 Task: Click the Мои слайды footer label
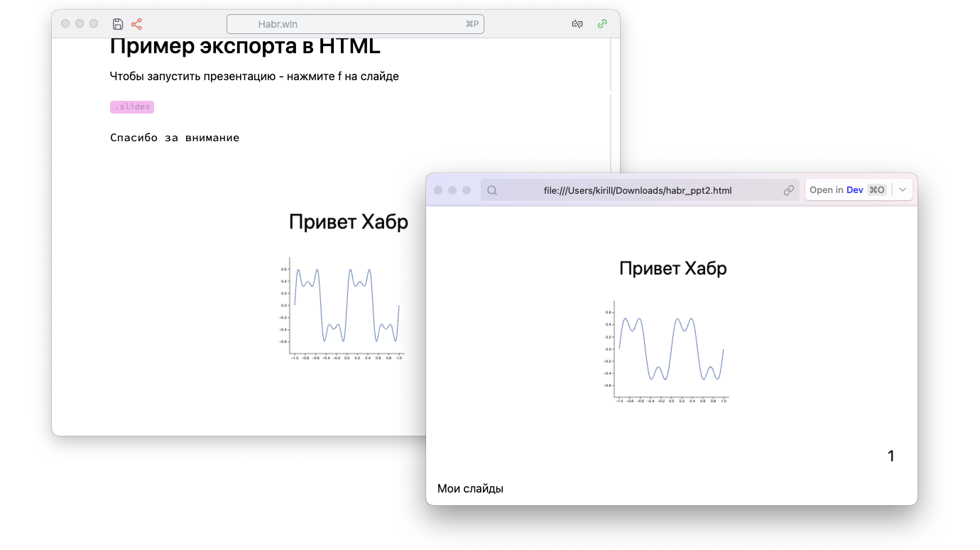(x=472, y=488)
